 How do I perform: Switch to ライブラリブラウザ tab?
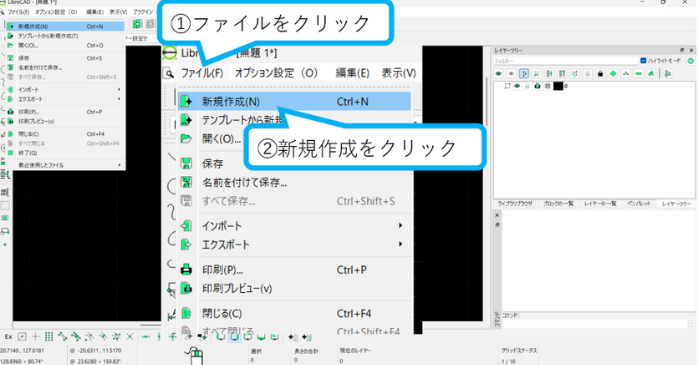pyautogui.click(x=515, y=203)
